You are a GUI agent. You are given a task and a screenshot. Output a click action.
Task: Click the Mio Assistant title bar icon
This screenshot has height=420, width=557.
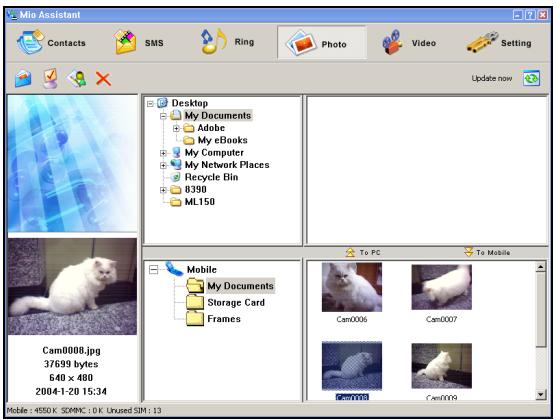(12, 15)
